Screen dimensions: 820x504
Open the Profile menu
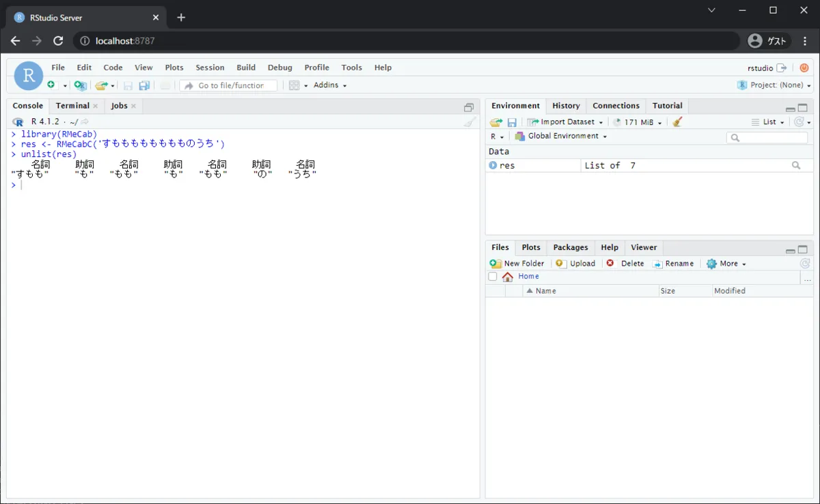pyautogui.click(x=316, y=68)
